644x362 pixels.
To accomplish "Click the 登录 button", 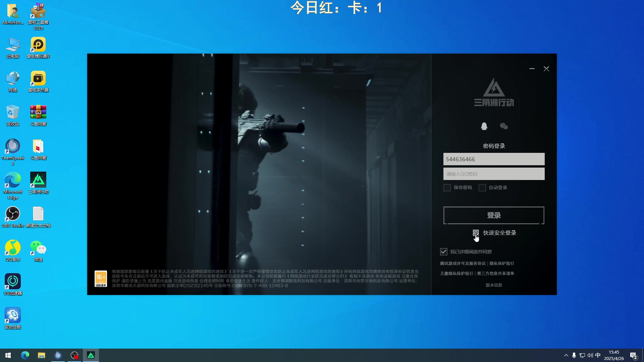I will (494, 215).
